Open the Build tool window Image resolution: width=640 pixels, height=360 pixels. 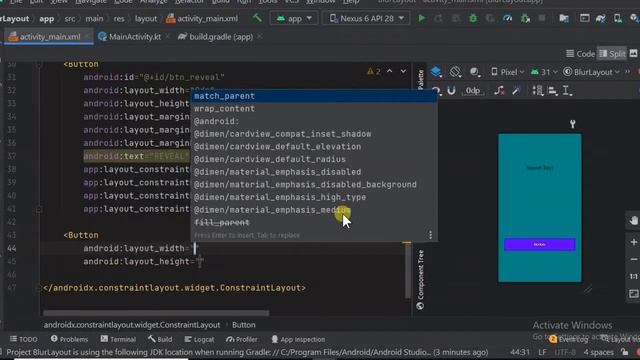(x=160, y=339)
